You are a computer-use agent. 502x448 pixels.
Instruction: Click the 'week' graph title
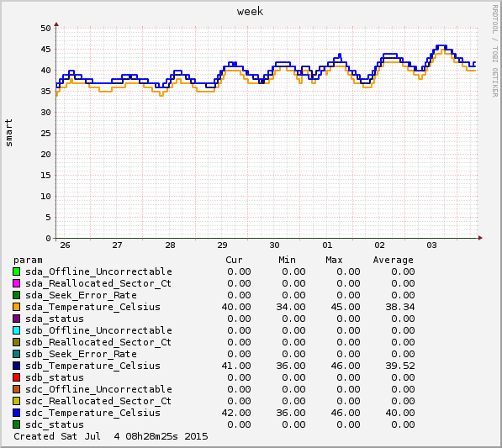(250, 12)
